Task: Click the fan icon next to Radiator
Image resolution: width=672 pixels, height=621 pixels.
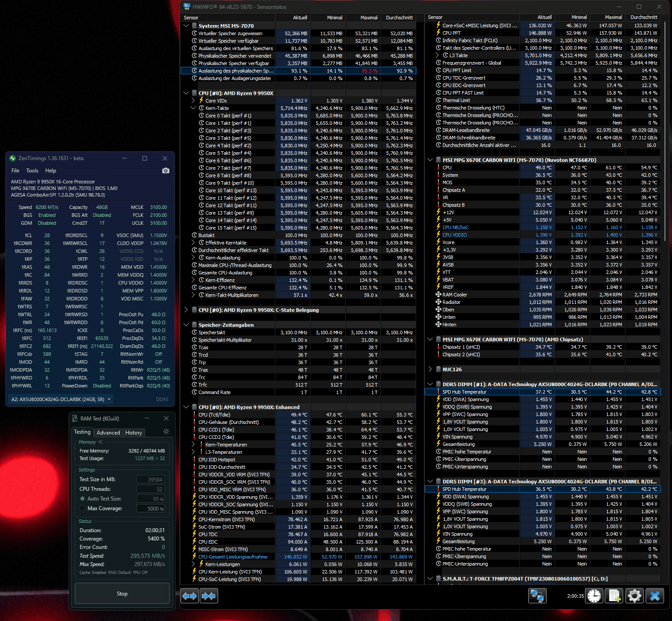Action: point(438,302)
